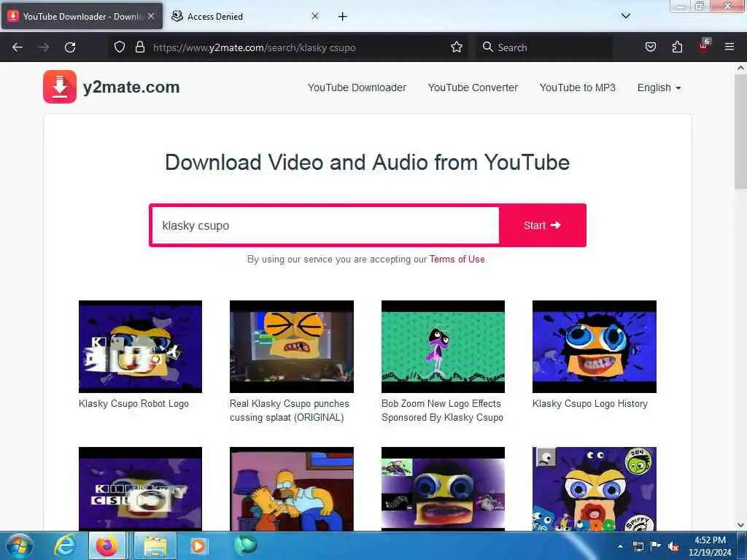
Task: Bookmark this page with the star icon
Action: coord(457,47)
